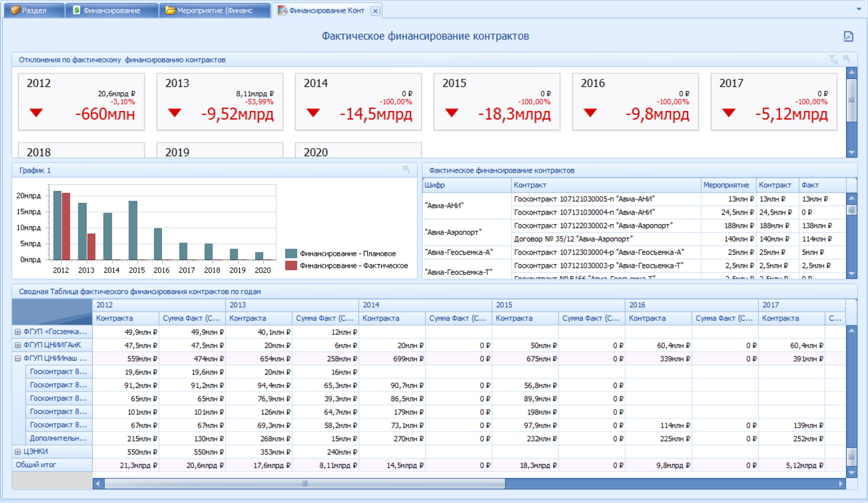Switch to the Мероприятие (Финанс tab

[215, 10]
